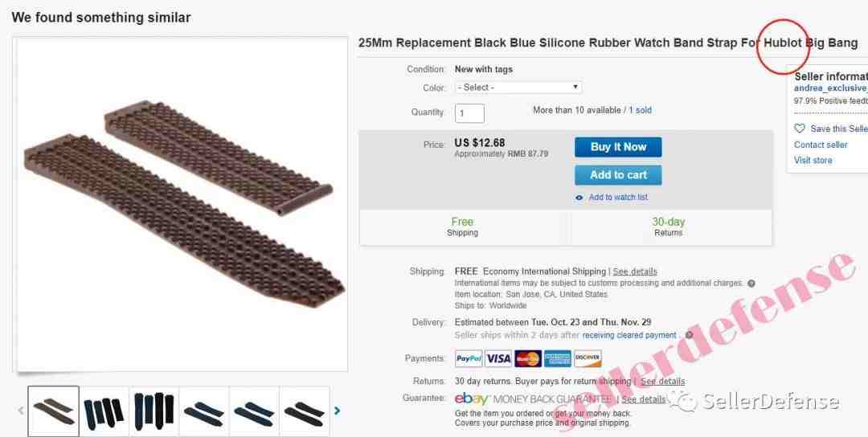
Task: Select the second thumbnail of black straps
Action: tap(104, 411)
